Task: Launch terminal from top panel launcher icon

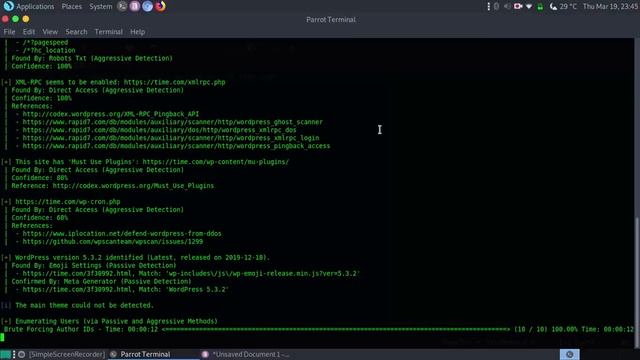Action: (x=122, y=6)
